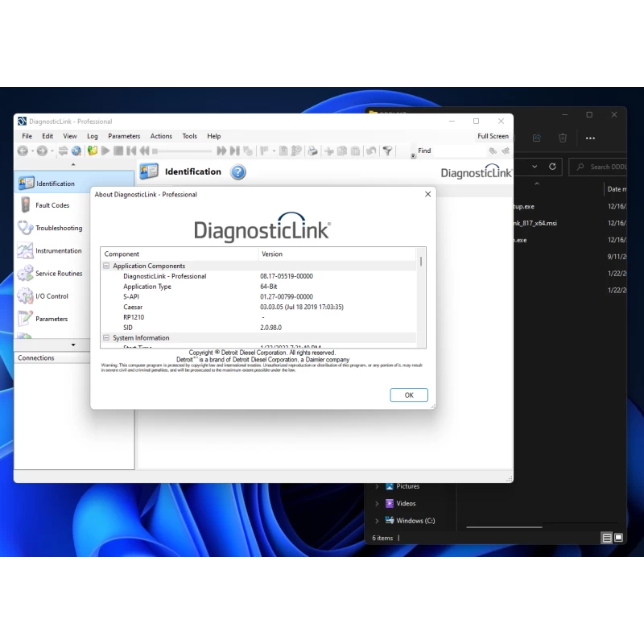Click the log playback position slider
The height and width of the screenshot is (644, 644).
point(182,151)
